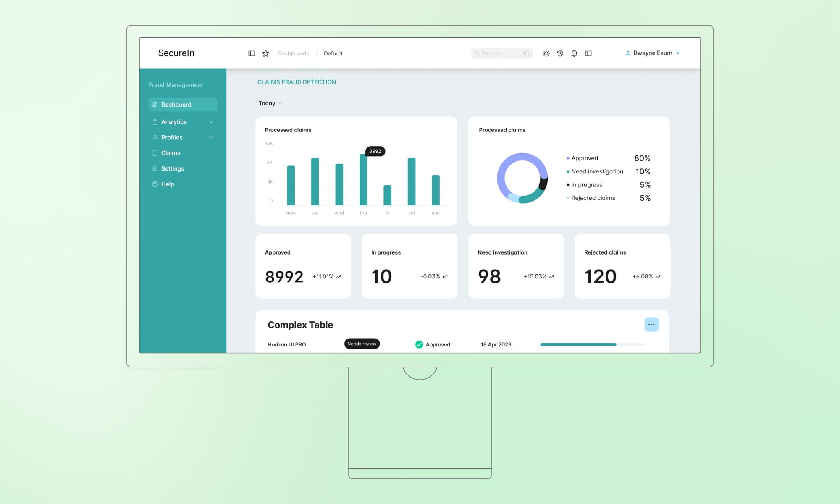This screenshot has width=840, height=504.
Task: Toggle the Approved green check icon
Action: 419,344
